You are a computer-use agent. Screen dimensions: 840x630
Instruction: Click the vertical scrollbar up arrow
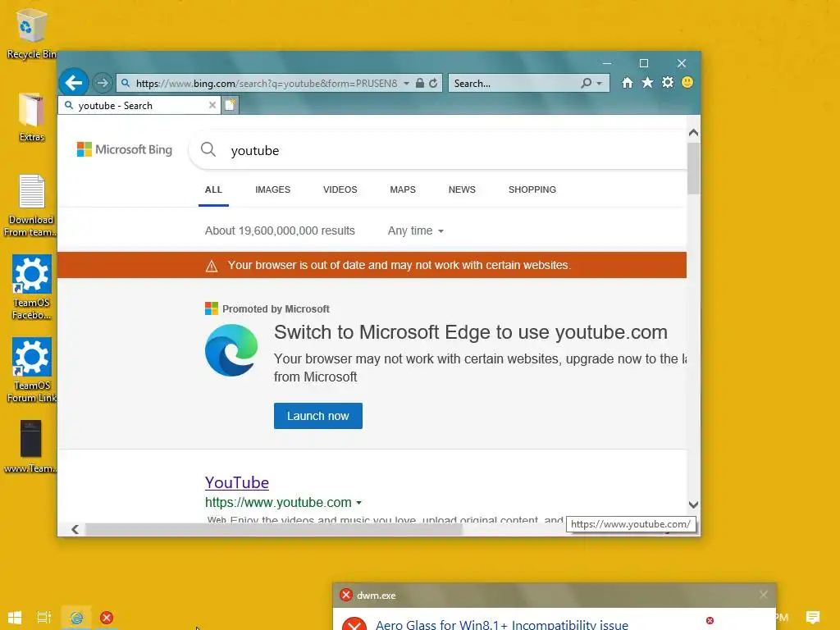click(693, 132)
